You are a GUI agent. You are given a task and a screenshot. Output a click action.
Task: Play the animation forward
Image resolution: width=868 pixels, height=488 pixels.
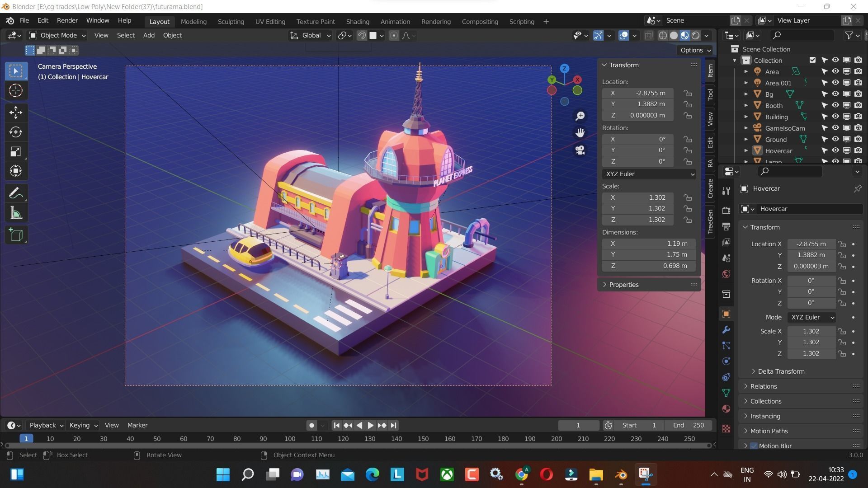370,426
